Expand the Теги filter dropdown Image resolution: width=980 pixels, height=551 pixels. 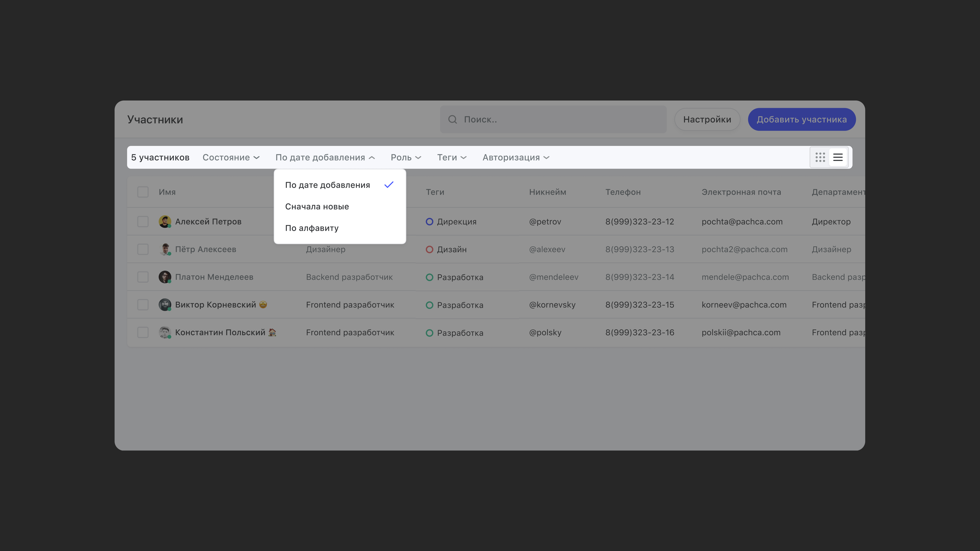pos(451,157)
